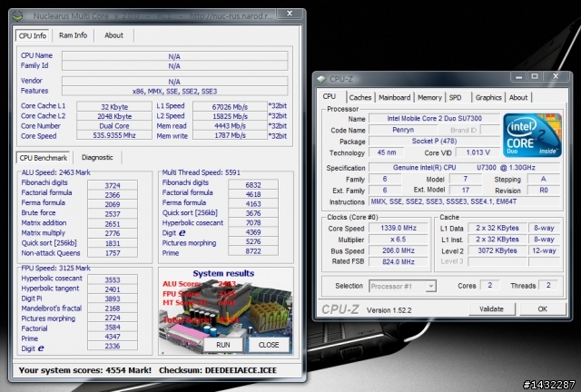Switch to the About tab in Nuclearus
Image resolution: width=581 pixels, height=392 pixels.
point(113,35)
